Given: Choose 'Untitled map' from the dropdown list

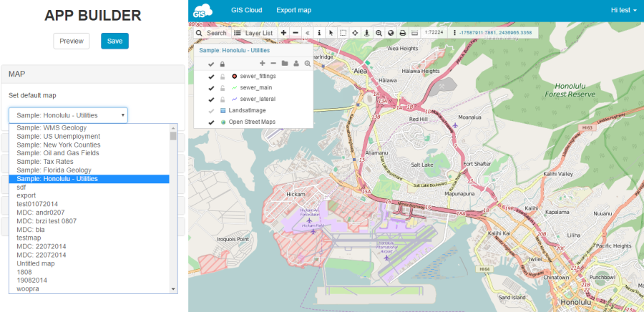Looking at the screenshot, I should (89, 263).
